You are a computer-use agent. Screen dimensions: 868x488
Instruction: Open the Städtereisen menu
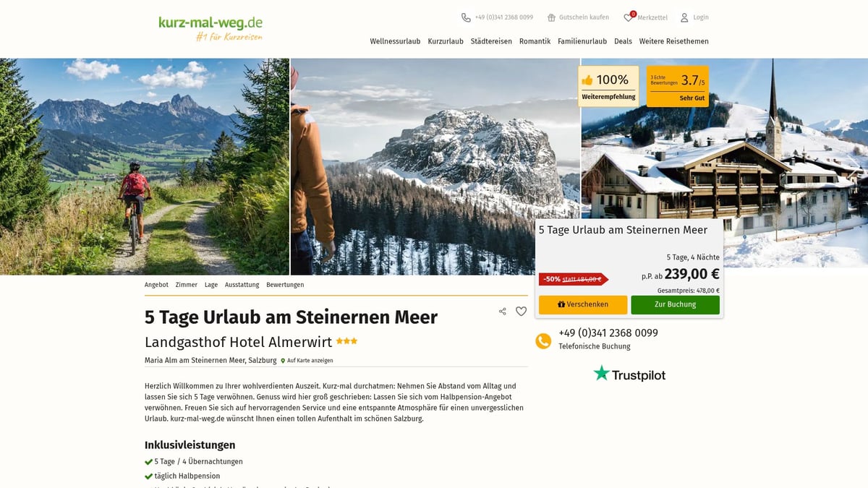tap(491, 41)
